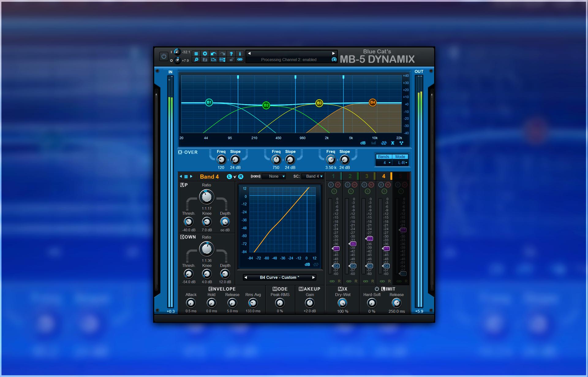
Task: Open the info (i) icon
Action: point(240,54)
